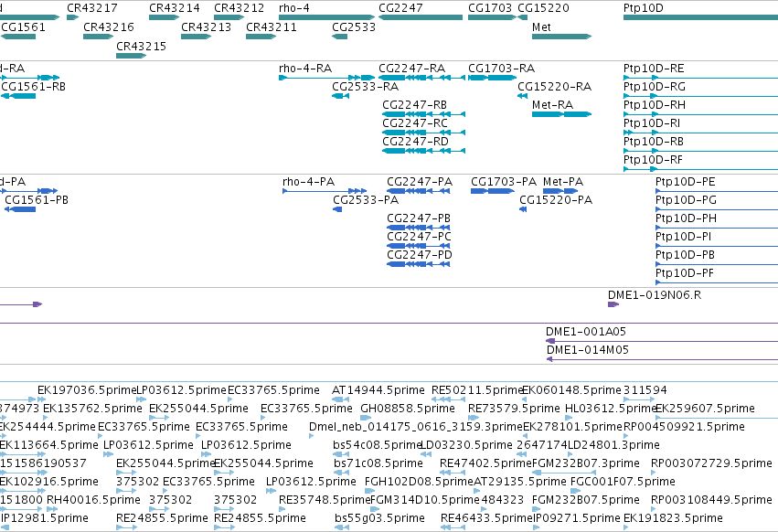
Task: Click the CG2533-RA transcript label
Action: tap(365, 86)
